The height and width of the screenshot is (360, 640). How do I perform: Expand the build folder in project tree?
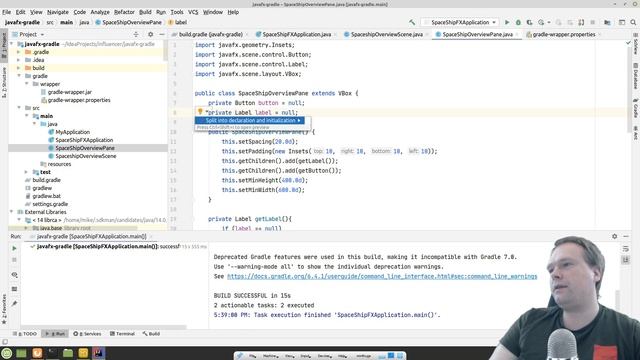click(18, 68)
